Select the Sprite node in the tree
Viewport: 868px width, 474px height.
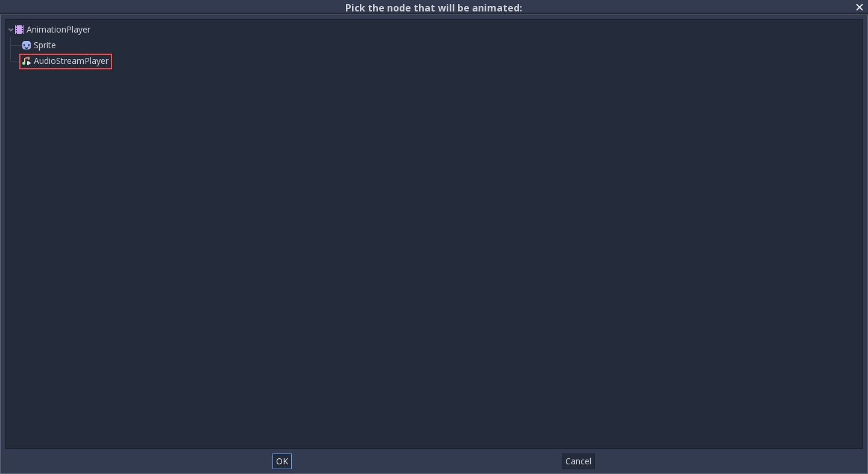click(45, 45)
